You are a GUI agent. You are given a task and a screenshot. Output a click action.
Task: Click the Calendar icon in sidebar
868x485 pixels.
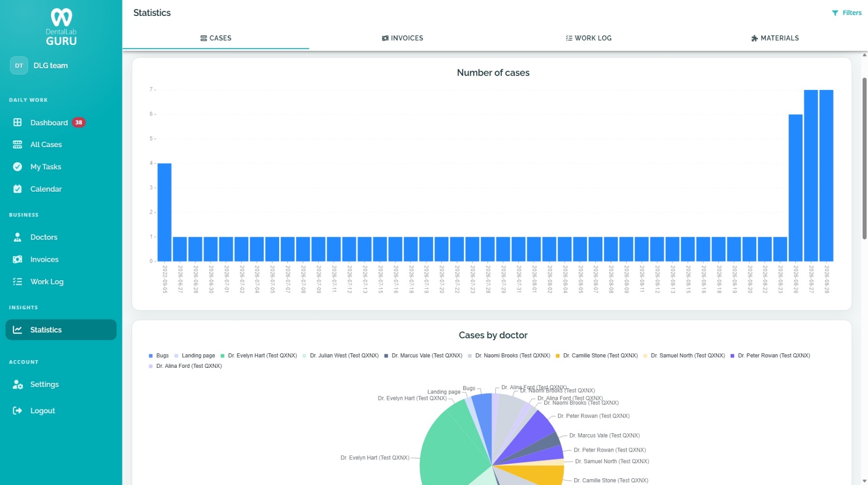pyautogui.click(x=17, y=189)
